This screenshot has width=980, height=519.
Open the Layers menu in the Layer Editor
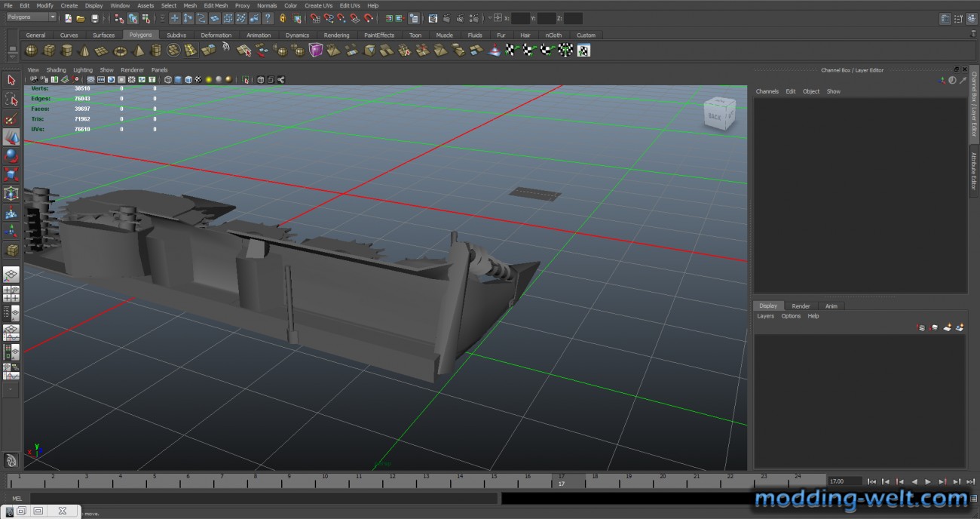click(765, 316)
